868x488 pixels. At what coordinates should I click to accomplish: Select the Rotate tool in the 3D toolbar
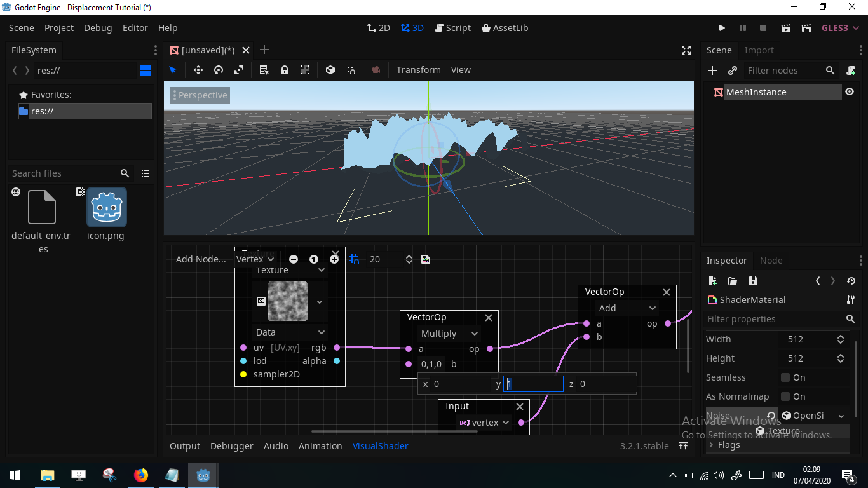218,70
